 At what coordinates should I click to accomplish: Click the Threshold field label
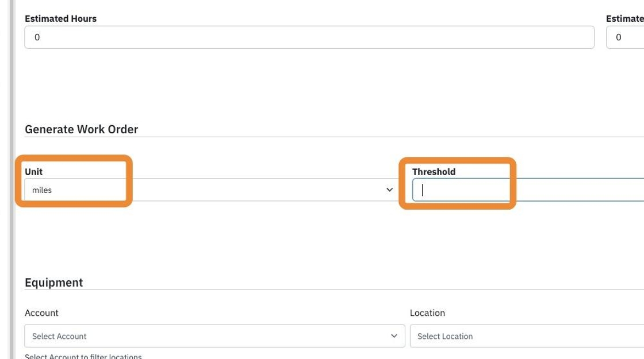434,172
